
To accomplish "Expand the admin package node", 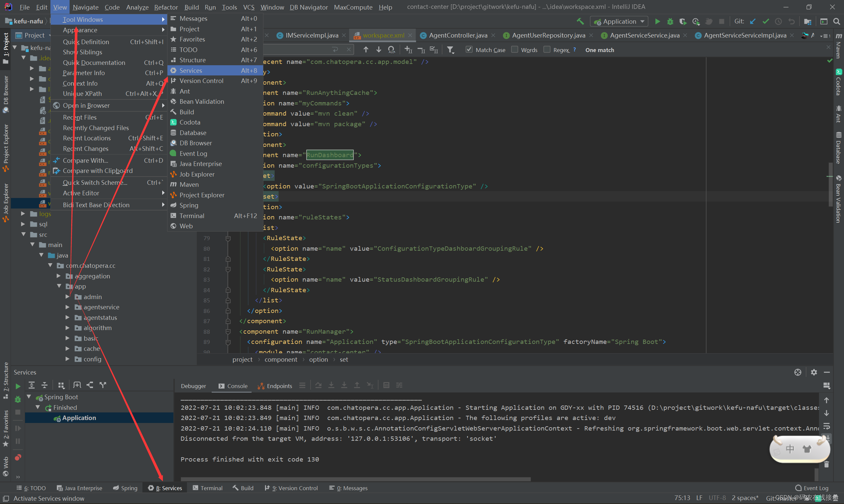I will pyautogui.click(x=67, y=297).
